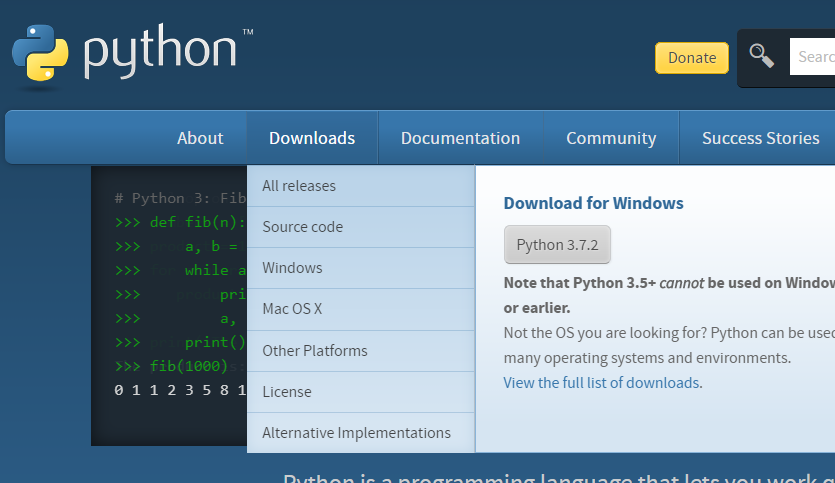835x483 pixels.
Task: Follow the View the full list of downloads link
Action: 601,383
